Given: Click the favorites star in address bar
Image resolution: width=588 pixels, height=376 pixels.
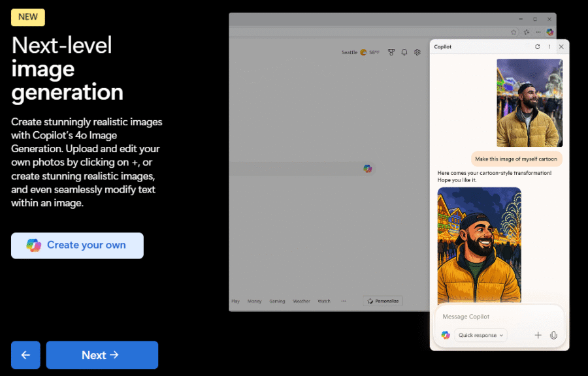Looking at the screenshot, I should pos(514,32).
